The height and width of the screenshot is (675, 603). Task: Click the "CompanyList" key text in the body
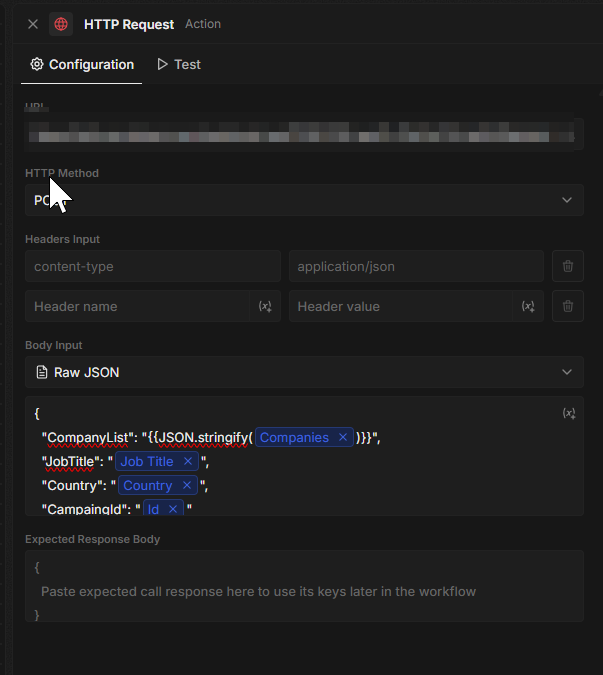(x=87, y=437)
